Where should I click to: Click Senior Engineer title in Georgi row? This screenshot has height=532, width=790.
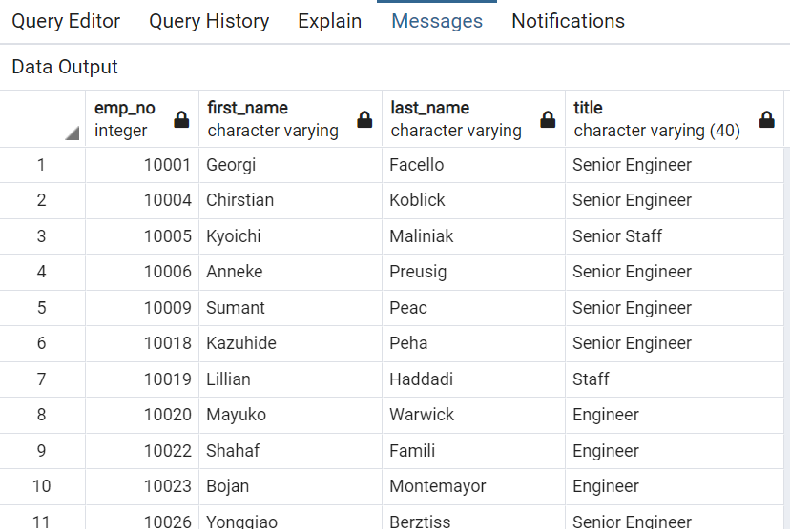click(675, 165)
